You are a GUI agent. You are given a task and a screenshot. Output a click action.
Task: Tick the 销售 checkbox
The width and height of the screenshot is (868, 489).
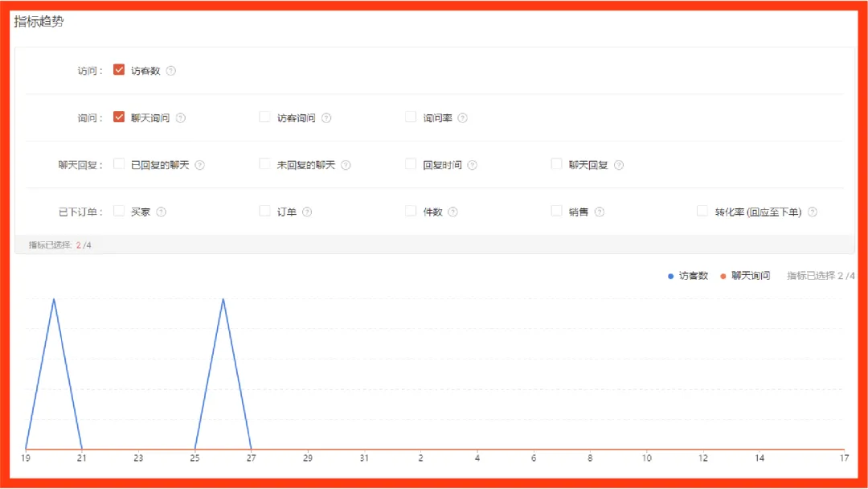(x=556, y=211)
